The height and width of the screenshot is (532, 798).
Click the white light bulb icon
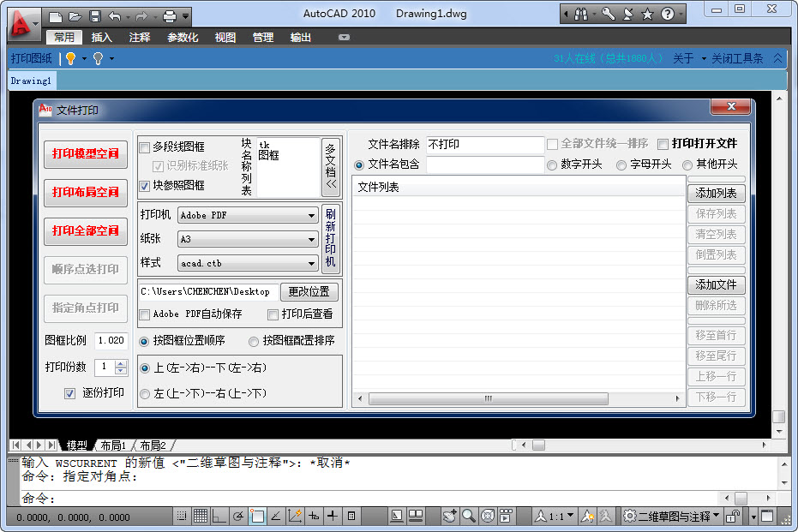click(x=99, y=58)
